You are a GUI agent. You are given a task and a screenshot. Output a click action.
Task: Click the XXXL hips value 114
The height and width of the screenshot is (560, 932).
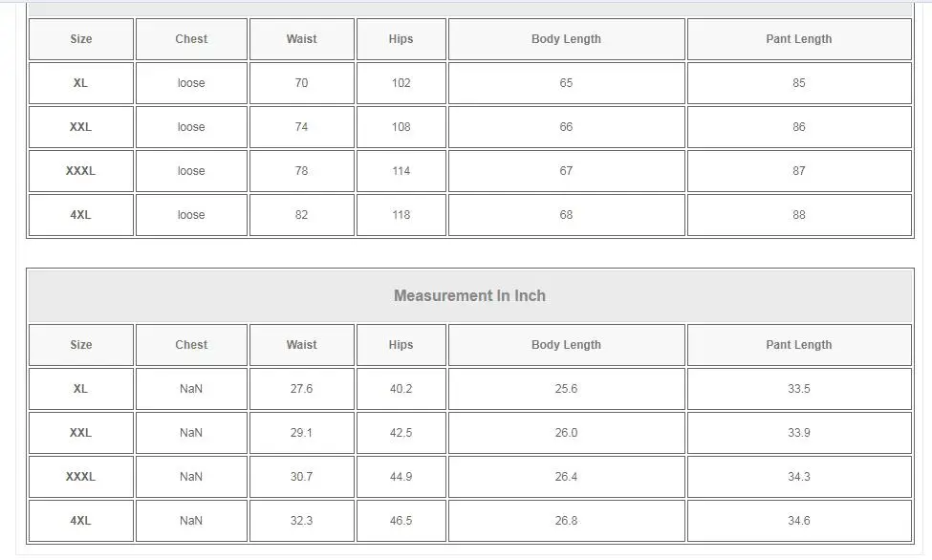click(x=401, y=171)
